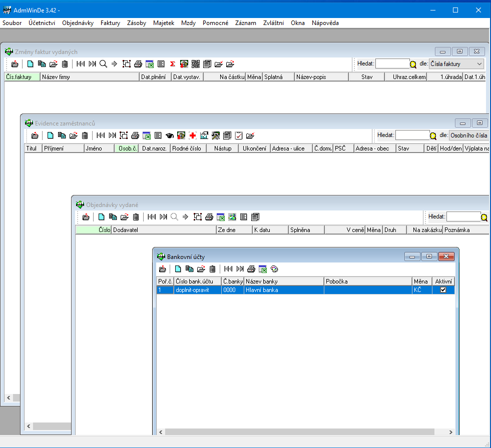The width and height of the screenshot is (491, 448).
Task: Click the color palette icon in Bankovní účty
Action: (x=274, y=269)
